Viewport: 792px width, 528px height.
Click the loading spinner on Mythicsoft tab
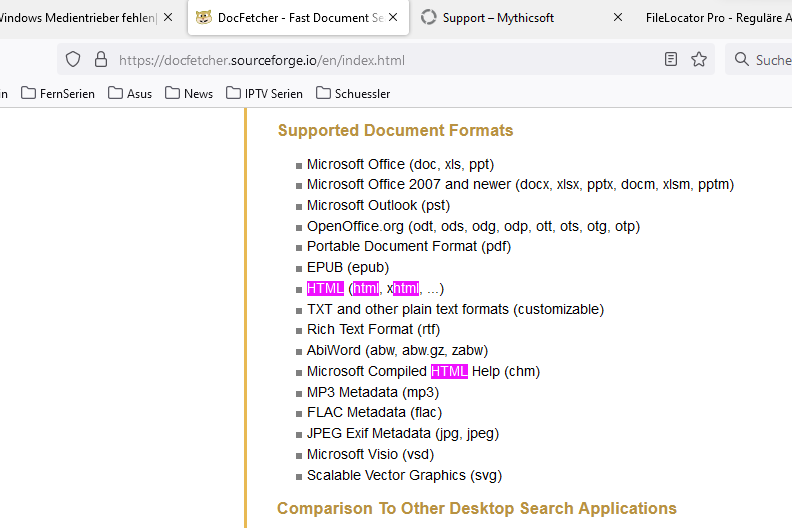point(428,18)
